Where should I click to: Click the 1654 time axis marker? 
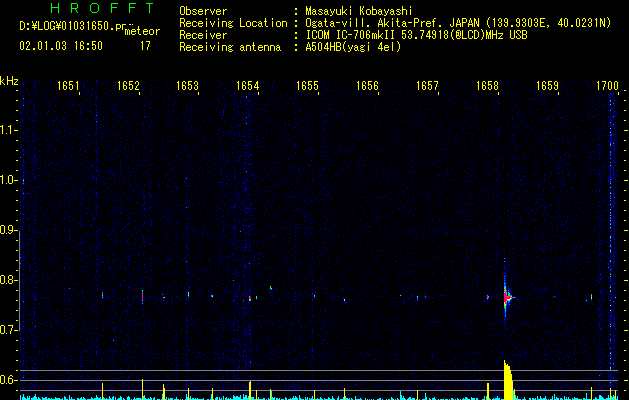click(x=248, y=86)
